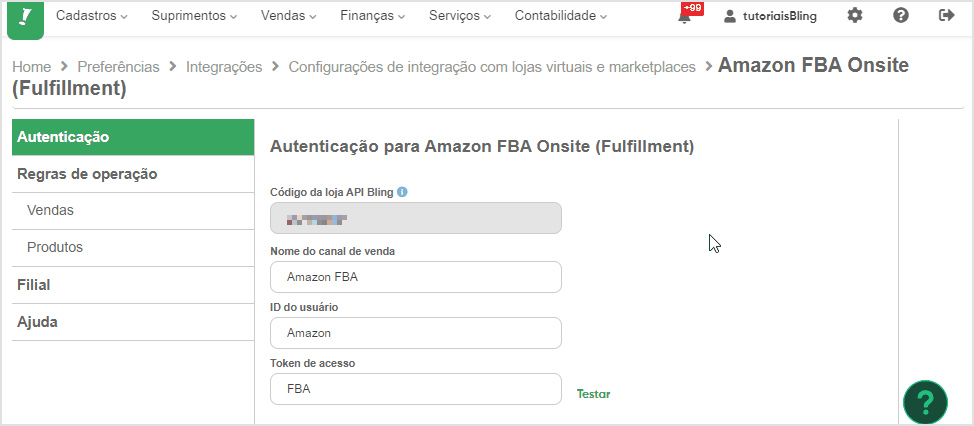The image size is (974, 426).
Task: Click the logout arrow icon
Action: click(x=947, y=16)
